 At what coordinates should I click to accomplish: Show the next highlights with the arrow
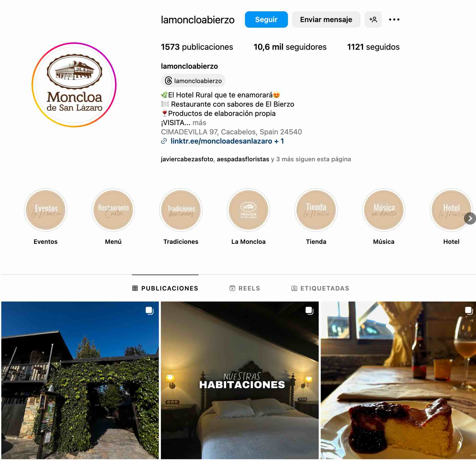[x=470, y=218]
